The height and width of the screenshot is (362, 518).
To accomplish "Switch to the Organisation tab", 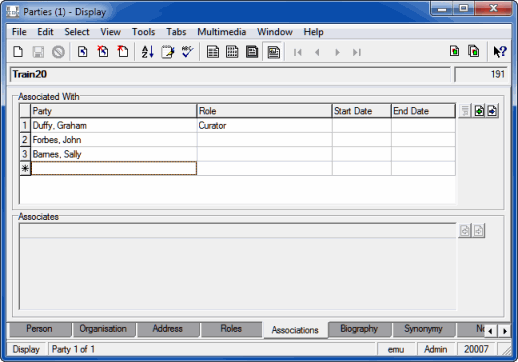I will (103, 329).
